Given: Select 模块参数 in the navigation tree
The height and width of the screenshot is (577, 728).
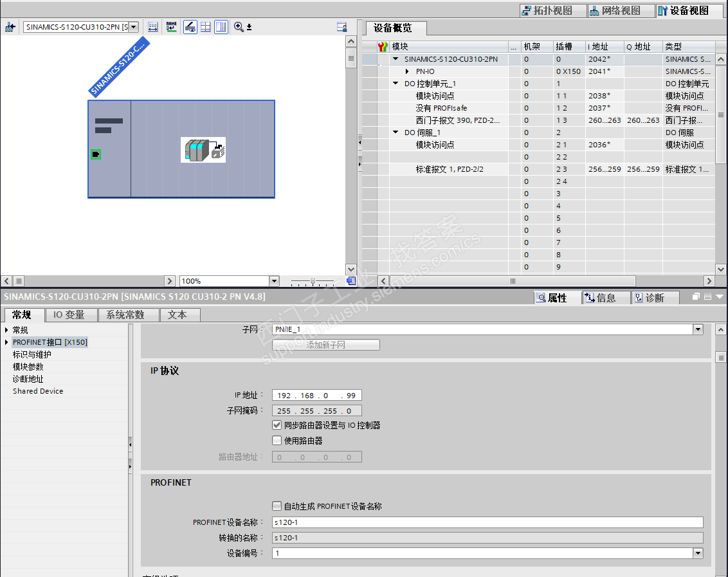Looking at the screenshot, I should coord(28,367).
